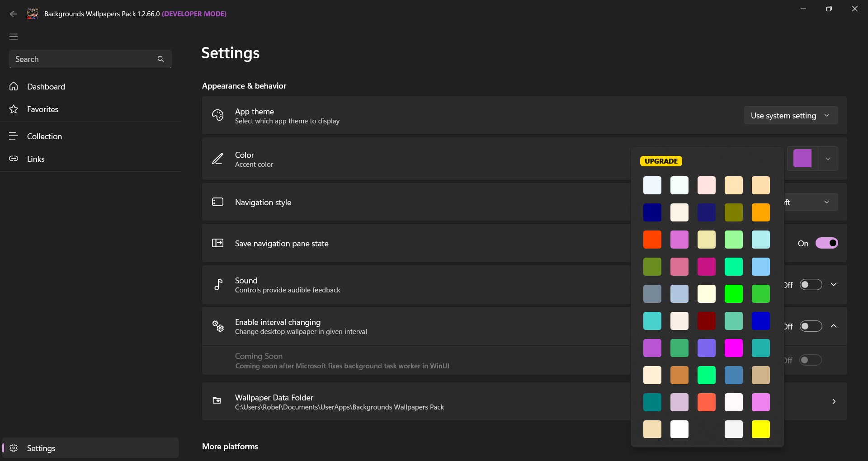Open the hamburger navigation menu
The image size is (868, 461).
[x=14, y=37]
